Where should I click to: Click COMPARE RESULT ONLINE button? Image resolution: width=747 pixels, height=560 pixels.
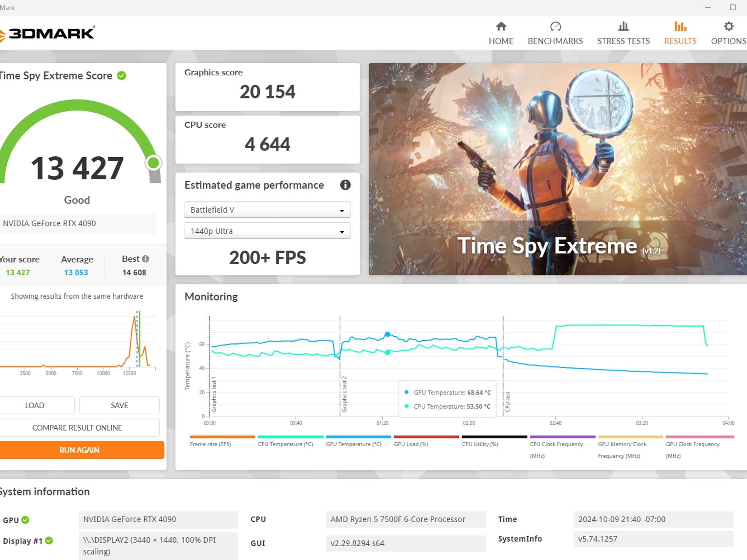[x=77, y=428]
